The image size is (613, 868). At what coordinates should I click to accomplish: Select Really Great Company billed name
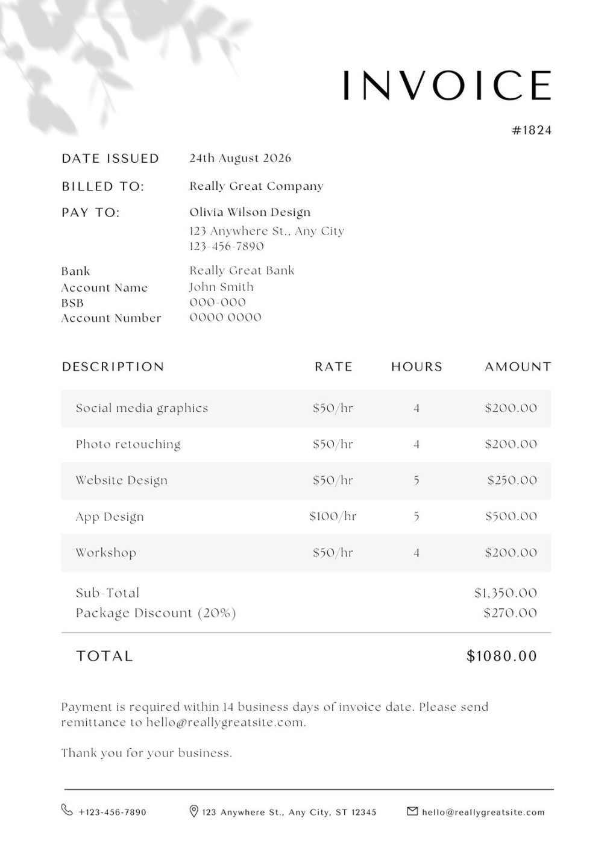pyautogui.click(x=256, y=186)
